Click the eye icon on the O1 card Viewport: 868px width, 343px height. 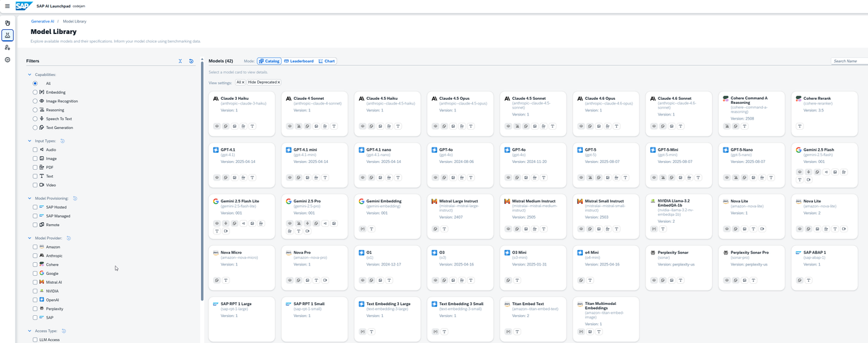point(362,280)
